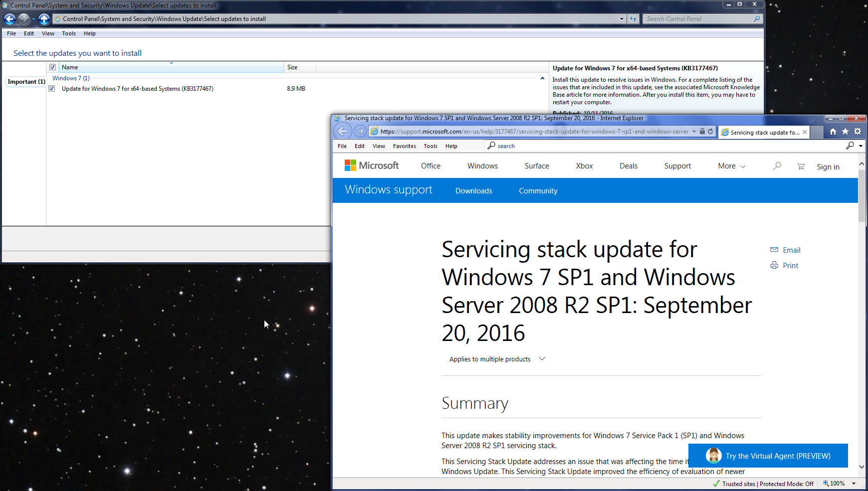Click Trusted sites checkmark status icon

tap(716, 484)
